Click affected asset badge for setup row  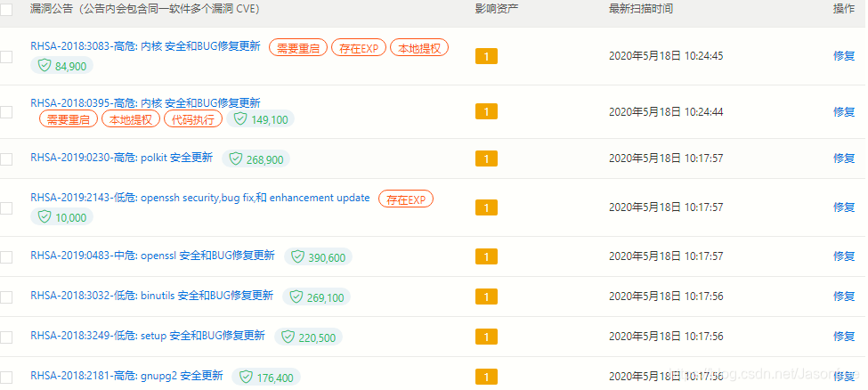[x=487, y=337]
